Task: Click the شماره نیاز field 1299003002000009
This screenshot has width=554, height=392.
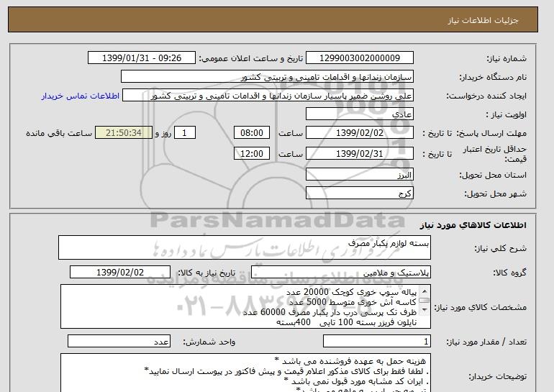Action: pos(359,58)
